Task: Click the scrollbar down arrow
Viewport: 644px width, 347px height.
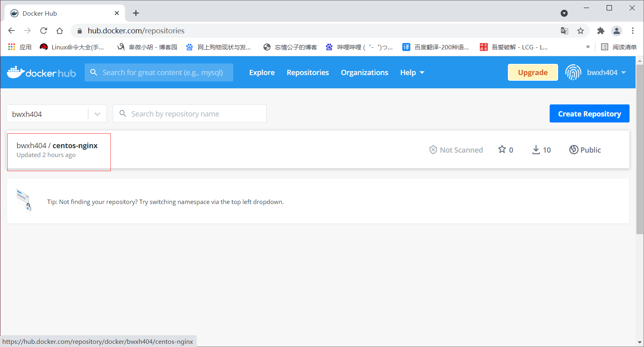Action: (x=640, y=342)
